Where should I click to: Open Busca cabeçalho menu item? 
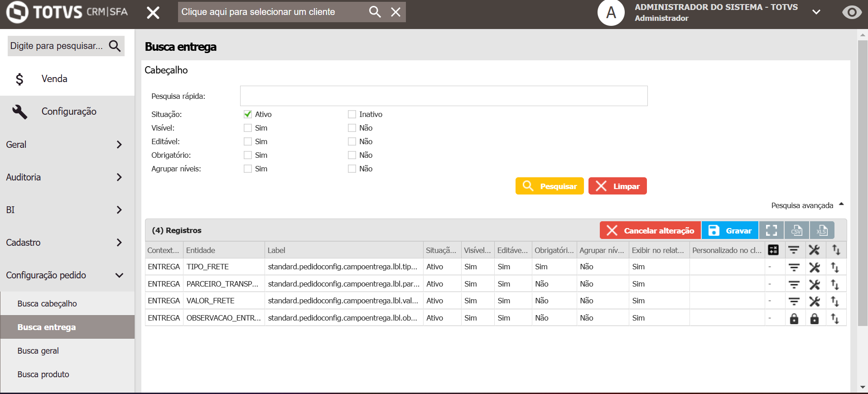click(68, 304)
